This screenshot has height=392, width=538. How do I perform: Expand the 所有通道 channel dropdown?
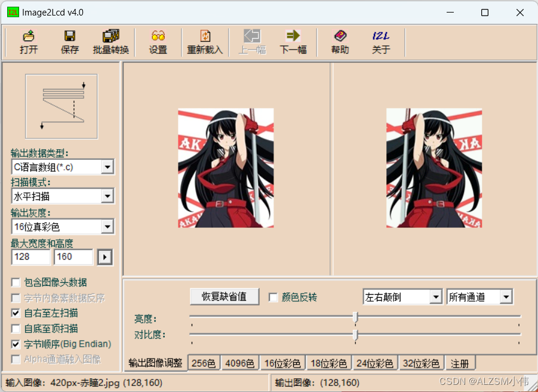506,297
